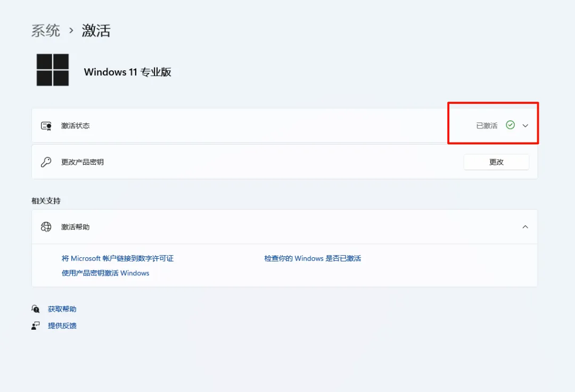Open 使用产品密钥激活 Windows link
575x392 pixels.
coord(105,273)
